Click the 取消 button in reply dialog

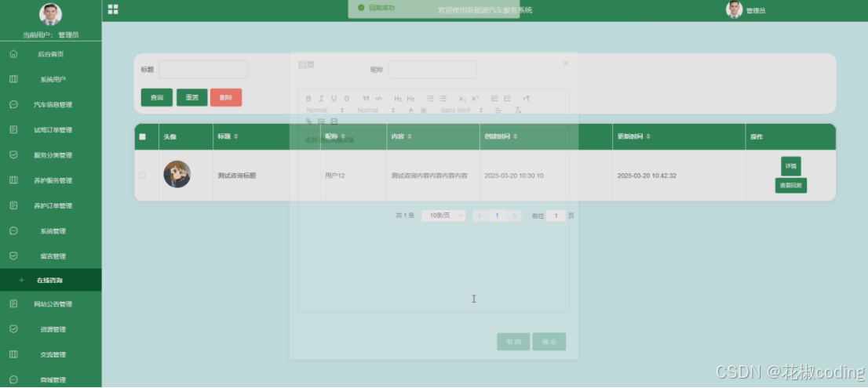click(514, 342)
